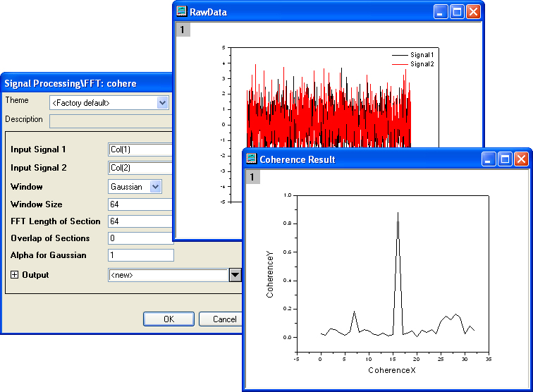
Task: Click the FFT Length of Section field
Action: pyautogui.click(x=140, y=221)
